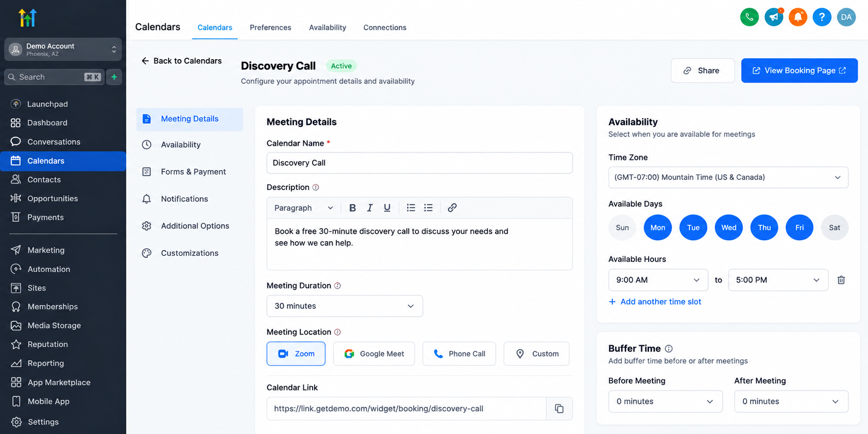
Task: Insert a bulleted list in description
Action: point(428,208)
